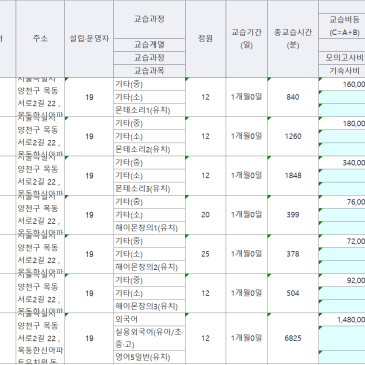
Task: Click the empty blue cell under 1,480,00
Action: point(342,338)
